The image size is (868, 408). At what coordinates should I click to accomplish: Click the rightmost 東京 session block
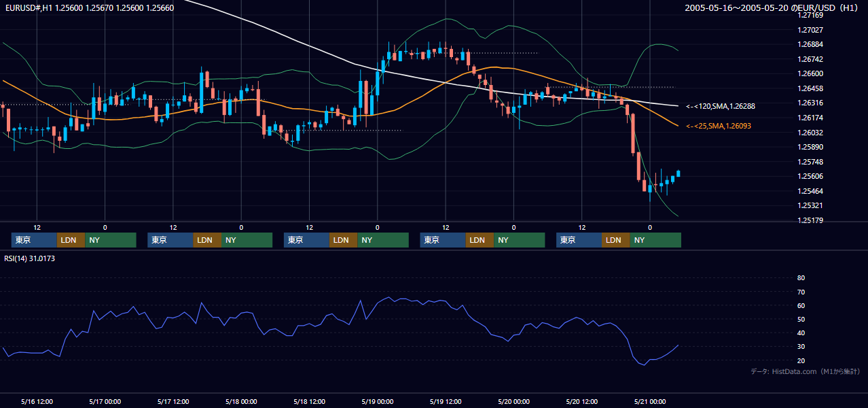(579, 240)
